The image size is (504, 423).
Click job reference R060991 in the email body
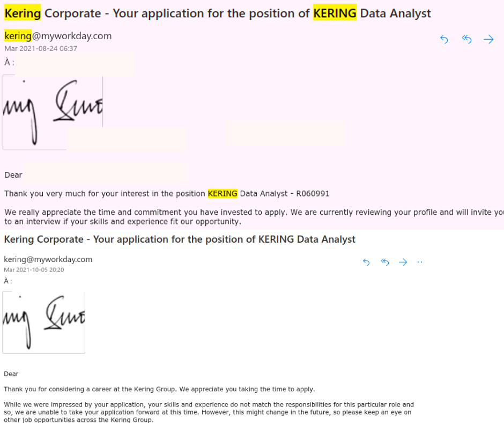(x=313, y=193)
